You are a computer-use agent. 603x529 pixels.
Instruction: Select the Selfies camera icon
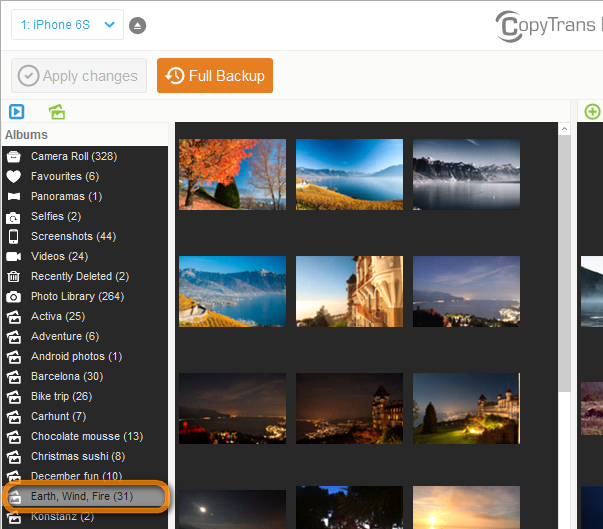tap(14, 216)
